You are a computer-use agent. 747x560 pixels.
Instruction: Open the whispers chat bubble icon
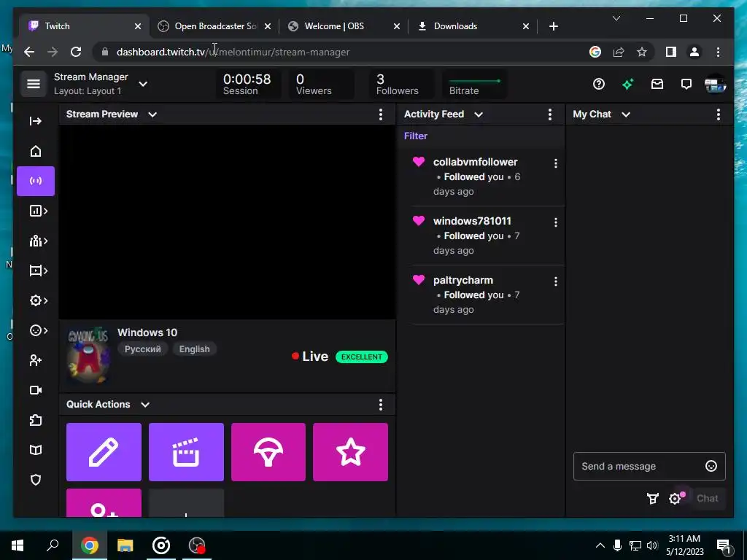pyautogui.click(x=686, y=85)
